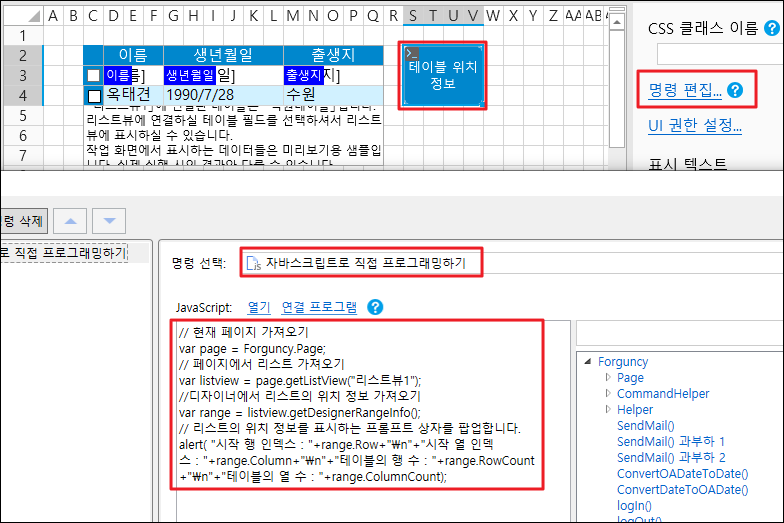Click the help icon next to 명령 편집

tap(736, 91)
